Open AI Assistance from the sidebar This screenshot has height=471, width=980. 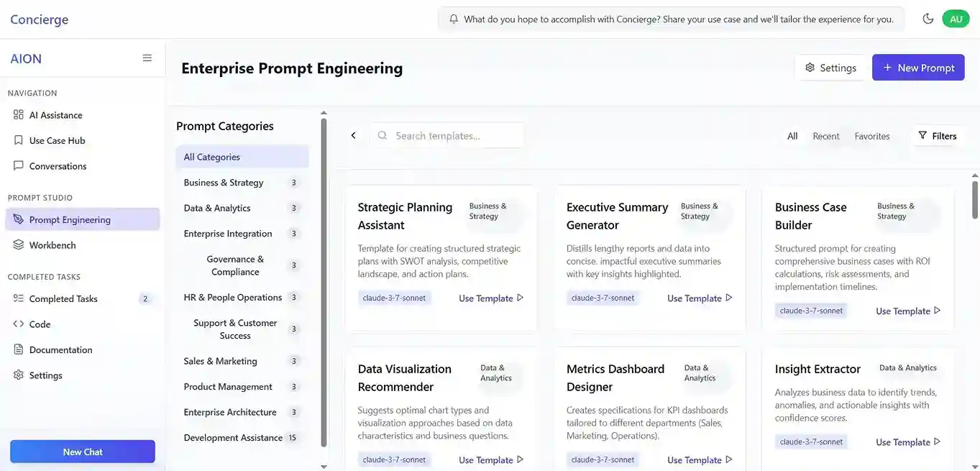(55, 115)
